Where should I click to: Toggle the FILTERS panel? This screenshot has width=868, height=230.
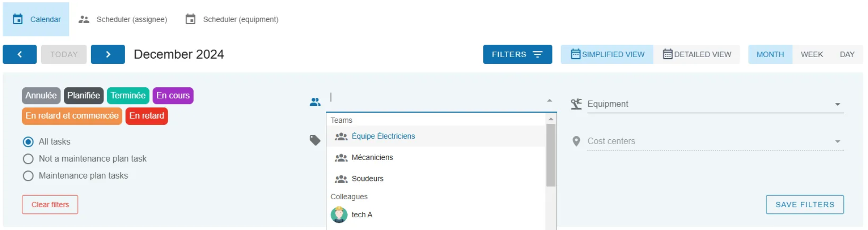[518, 54]
